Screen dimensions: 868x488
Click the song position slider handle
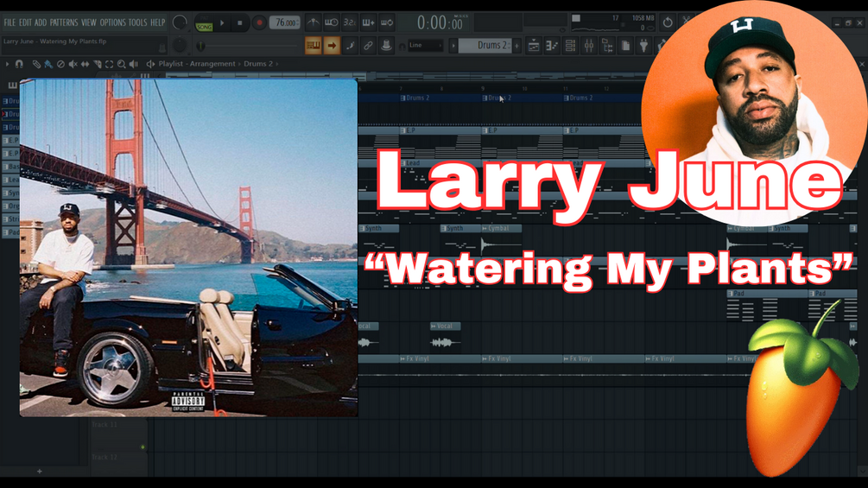(200, 46)
